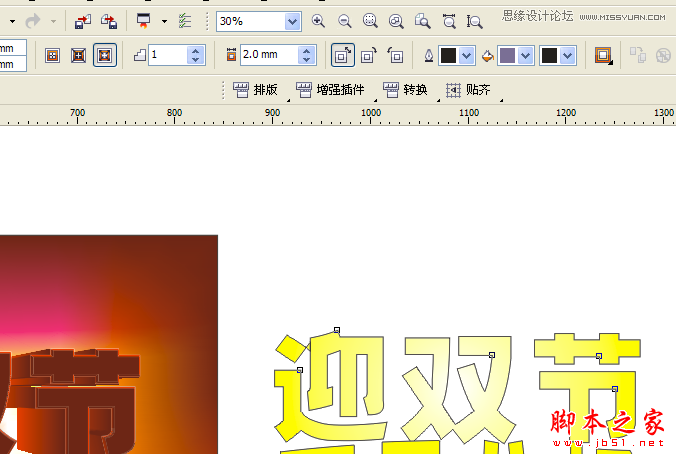Click Zoom To Page Height icon
Image resolution: width=676 pixels, height=454 pixels.
(x=474, y=21)
